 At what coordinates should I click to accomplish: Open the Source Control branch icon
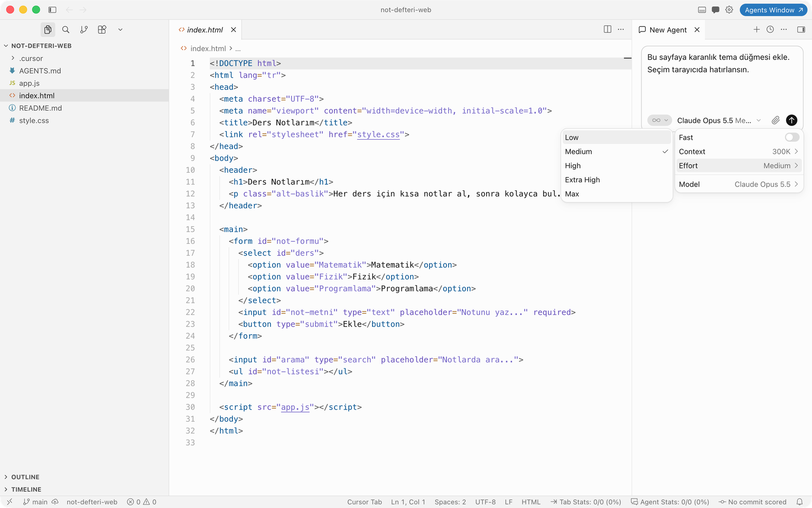pyautogui.click(x=84, y=29)
